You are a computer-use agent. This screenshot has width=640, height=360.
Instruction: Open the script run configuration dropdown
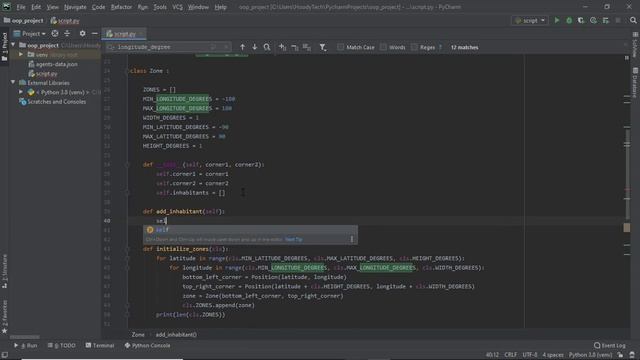click(529, 20)
